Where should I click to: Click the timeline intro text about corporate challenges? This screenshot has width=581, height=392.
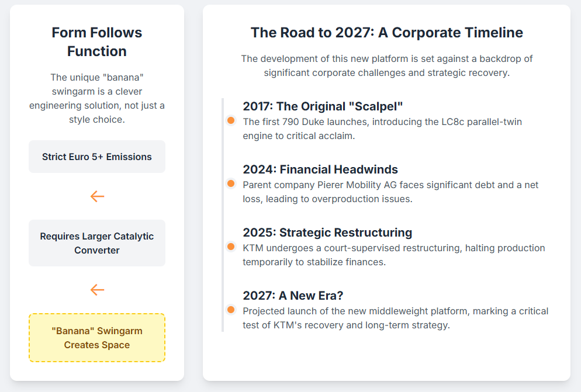coord(386,66)
